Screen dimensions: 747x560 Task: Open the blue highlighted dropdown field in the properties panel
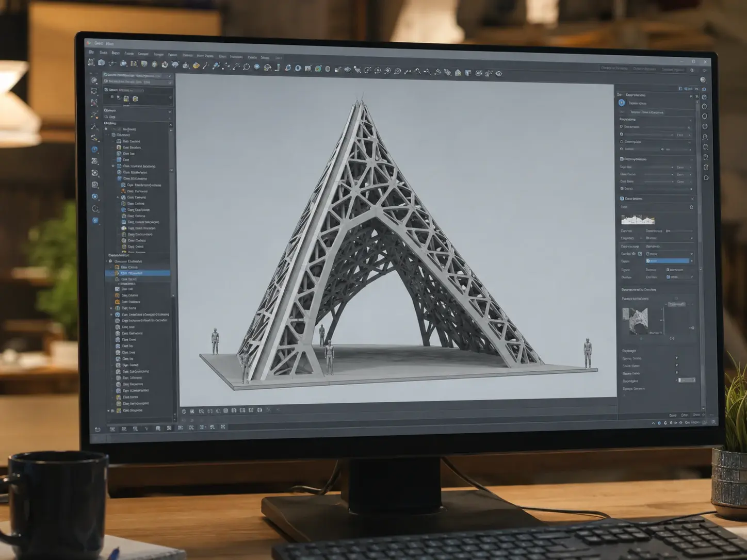point(669,261)
